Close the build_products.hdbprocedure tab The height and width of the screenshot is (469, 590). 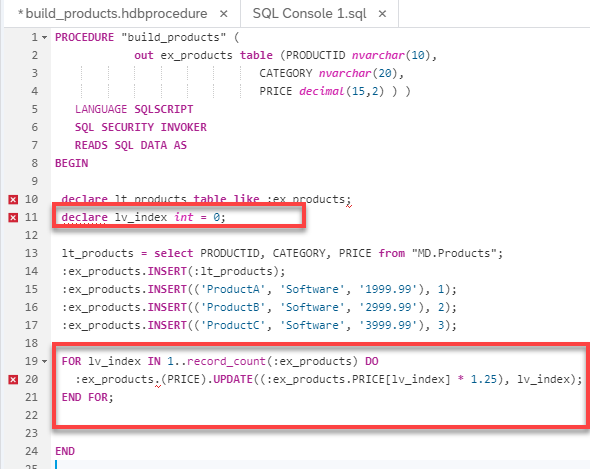(224, 14)
